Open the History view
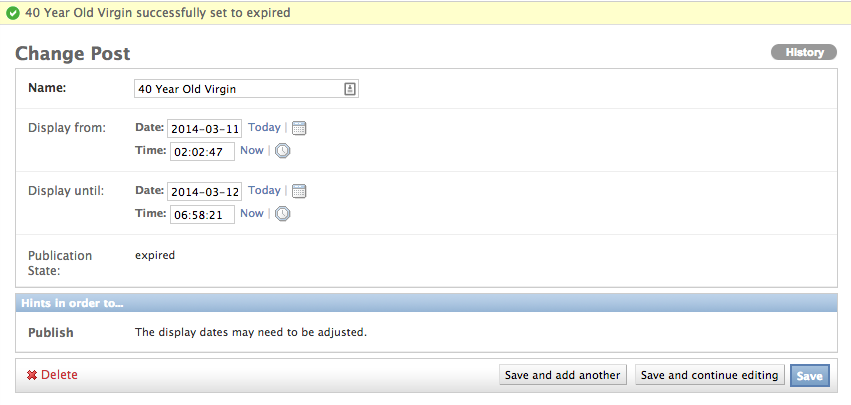 point(804,52)
